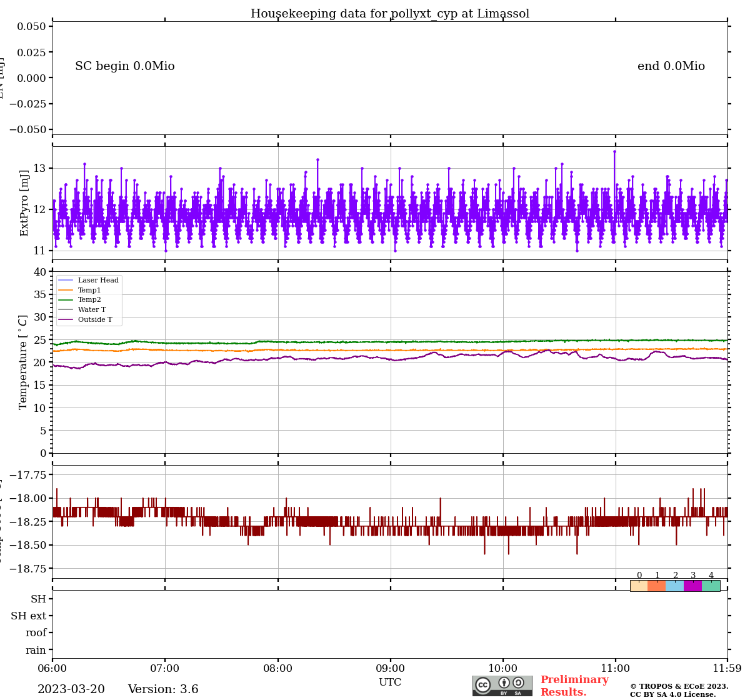Click the 40 tick on temperature axis
Image resolution: width=750 pixels, height=700 pixels.
40,272
